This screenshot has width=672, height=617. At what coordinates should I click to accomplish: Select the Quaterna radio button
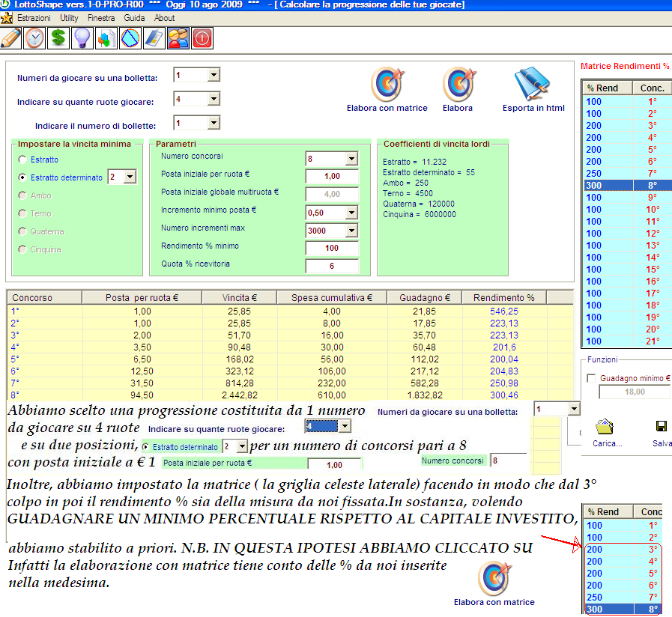[x=22, y=231]
